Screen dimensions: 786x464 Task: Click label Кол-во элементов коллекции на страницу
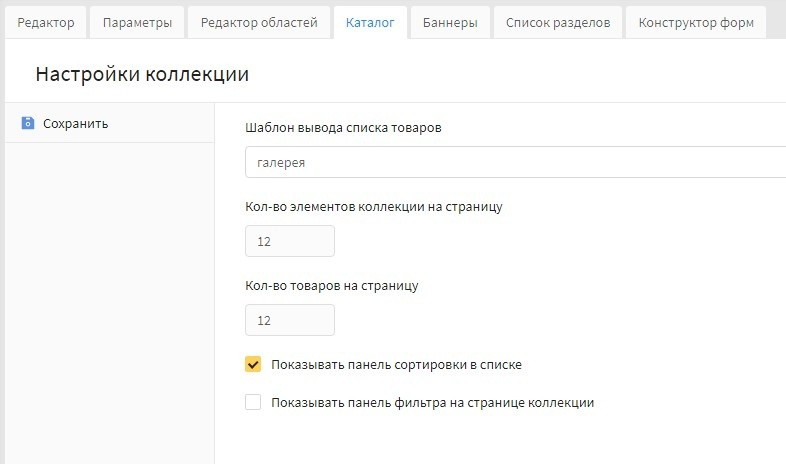point(373,207)
